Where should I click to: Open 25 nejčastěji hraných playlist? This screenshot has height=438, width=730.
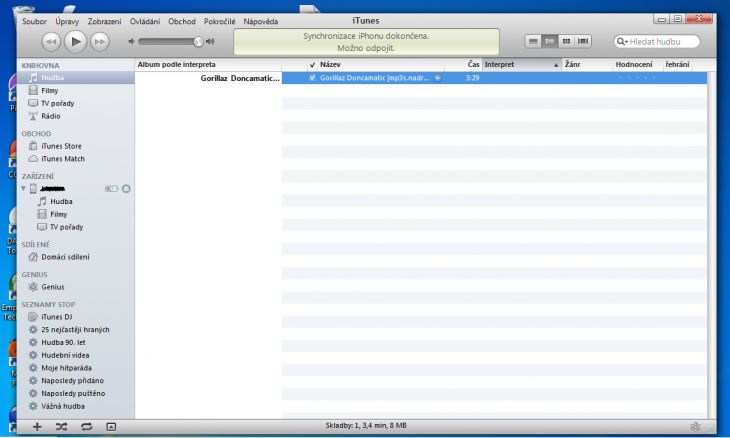76,330
